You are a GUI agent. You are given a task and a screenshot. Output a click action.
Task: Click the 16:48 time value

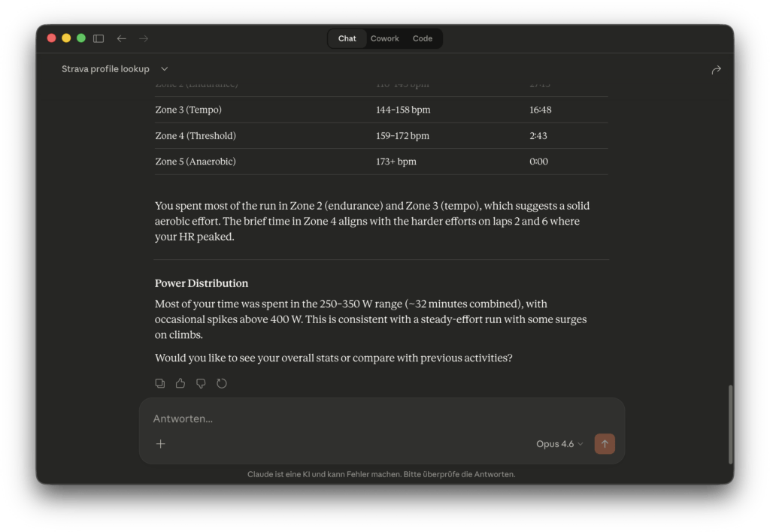540,110
